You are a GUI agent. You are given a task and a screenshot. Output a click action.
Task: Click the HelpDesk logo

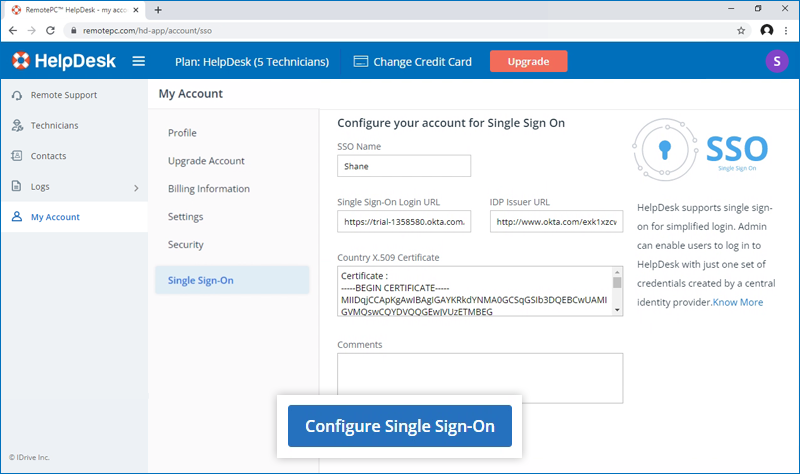(x=65, y=62)
